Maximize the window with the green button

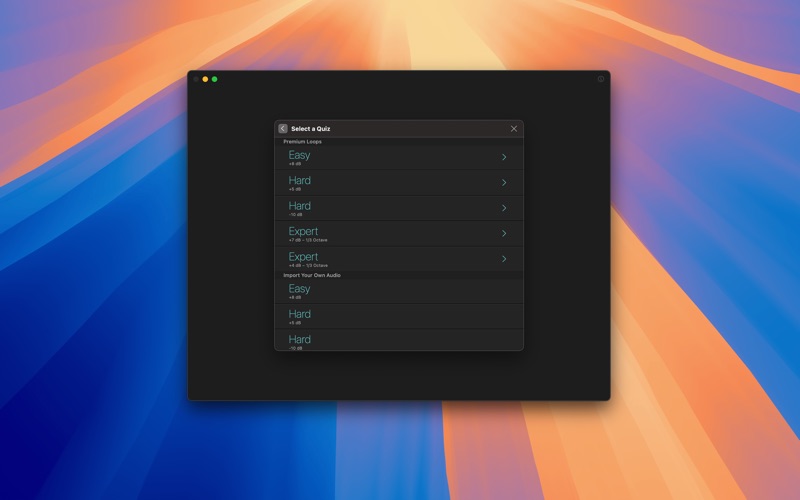[214, 79]
